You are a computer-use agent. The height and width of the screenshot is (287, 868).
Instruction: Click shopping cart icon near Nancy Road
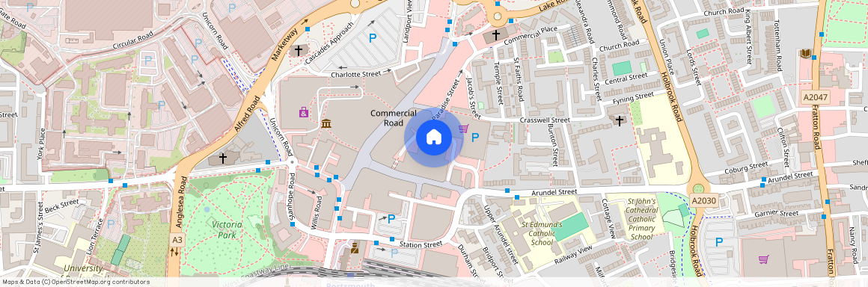click(763, 259)
